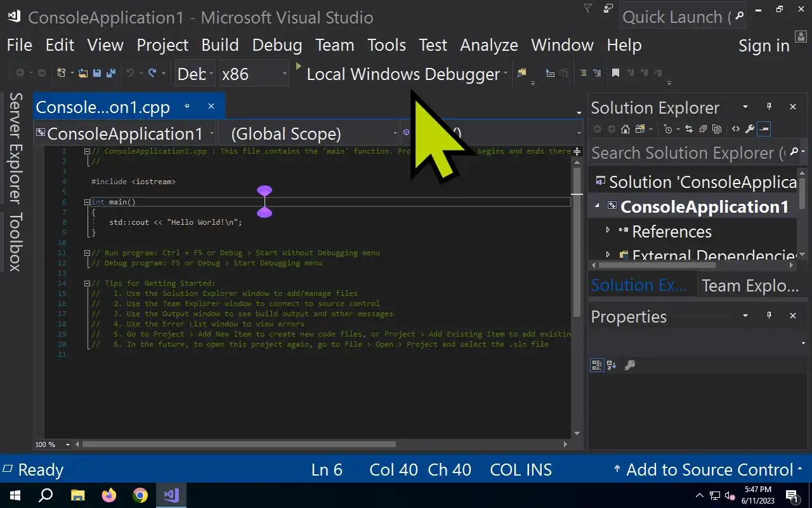Image resolution: width=812 pixels, height=508 pixels.
Task: Open Chrome from the taskbar
Action: pyautogui.click(x=140, y=495)
